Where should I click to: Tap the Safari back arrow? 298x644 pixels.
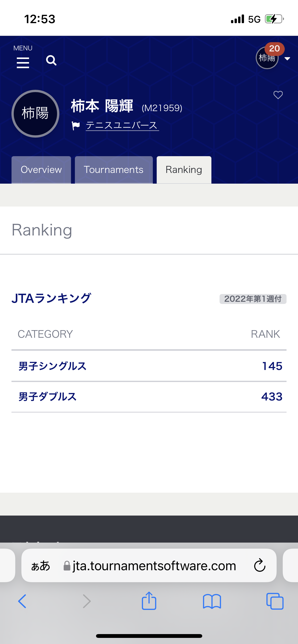click(22, 601)
